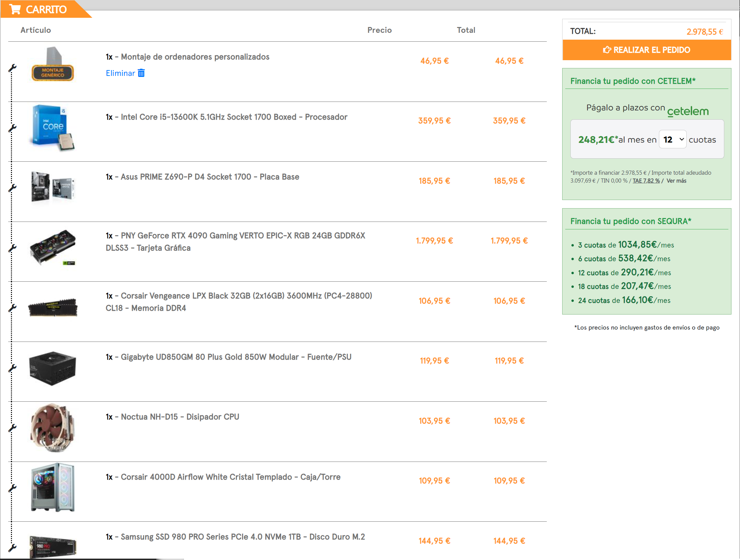Click the 359,95 € Precio value for Intel Core i5

tap(434, 121)
